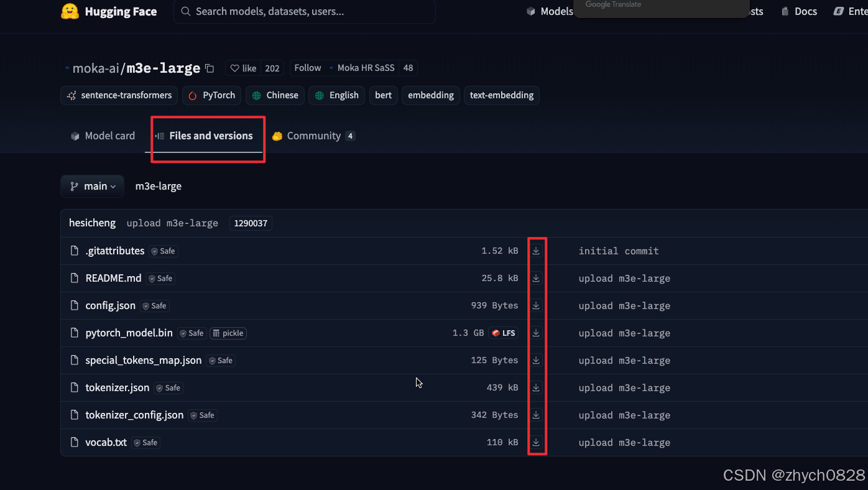
Task: Switch to the Model card tab
Action: tap(103, 136)
